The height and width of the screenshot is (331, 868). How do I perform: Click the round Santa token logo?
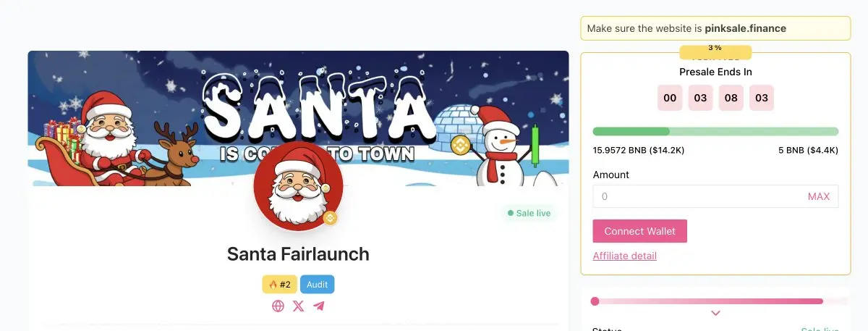click(x=298, y=186)
